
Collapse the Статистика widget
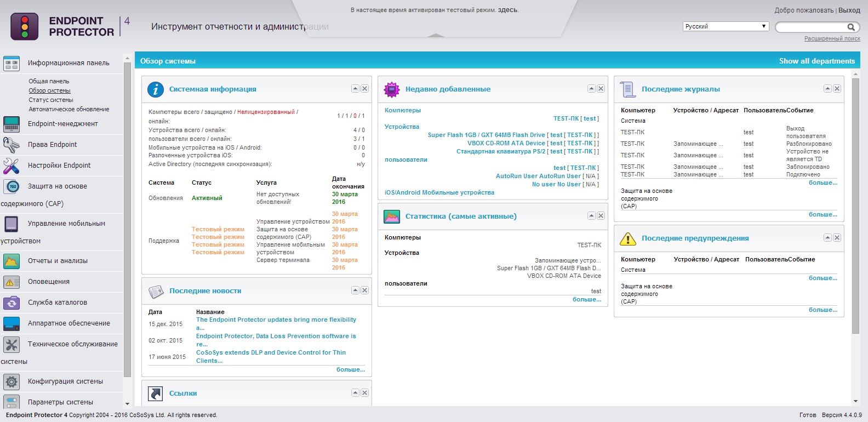(x=591, y=216)
